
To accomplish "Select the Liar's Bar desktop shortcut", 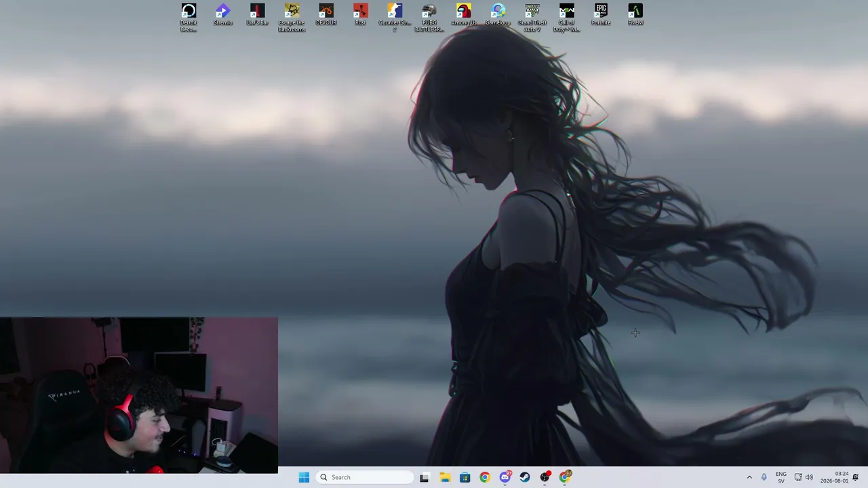I will [x=257, y=15].
